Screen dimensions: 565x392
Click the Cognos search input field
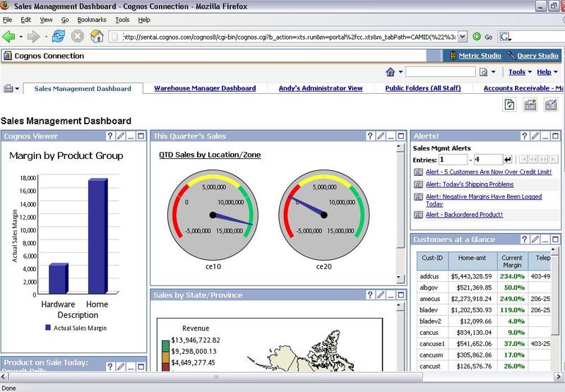(440, 72)
